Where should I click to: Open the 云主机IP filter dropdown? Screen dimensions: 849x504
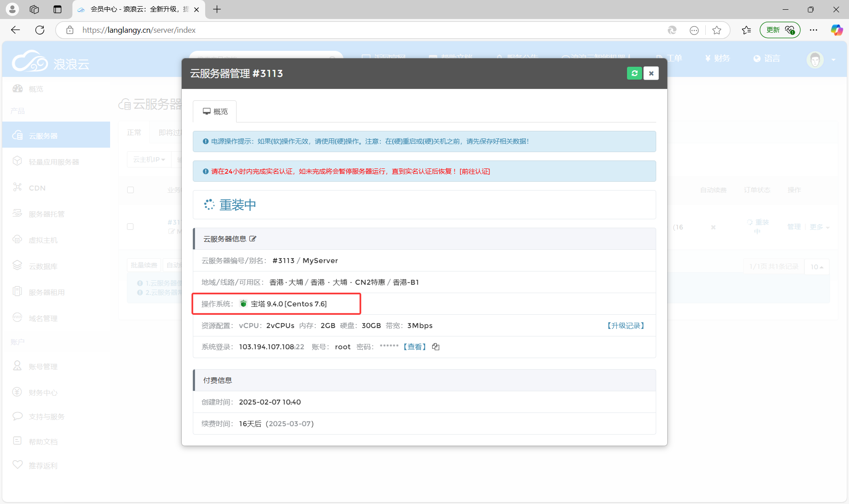[149, 159]
